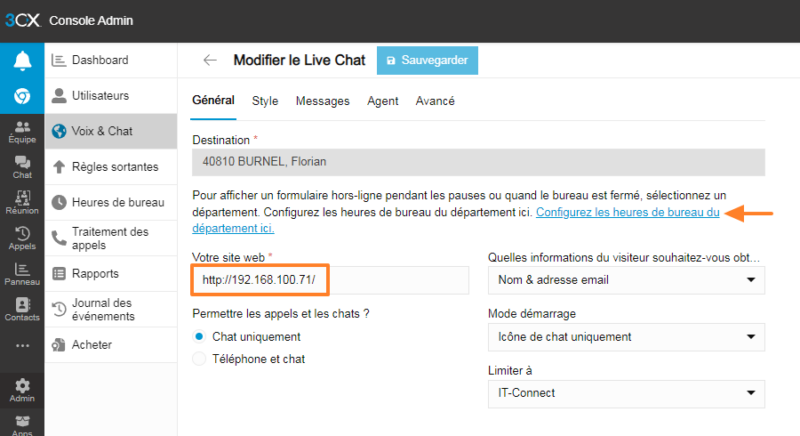This screenshot has height=436, width=800.
Task: Select the "Téléphone et chat" radio option
Action: (199, 358)
